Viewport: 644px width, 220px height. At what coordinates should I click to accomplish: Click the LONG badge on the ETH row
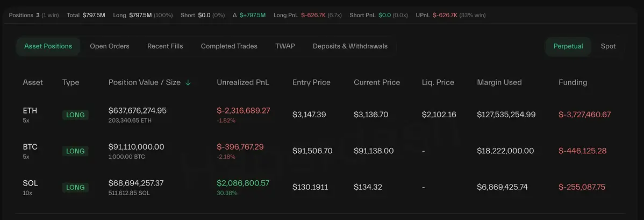pos(76,115)
